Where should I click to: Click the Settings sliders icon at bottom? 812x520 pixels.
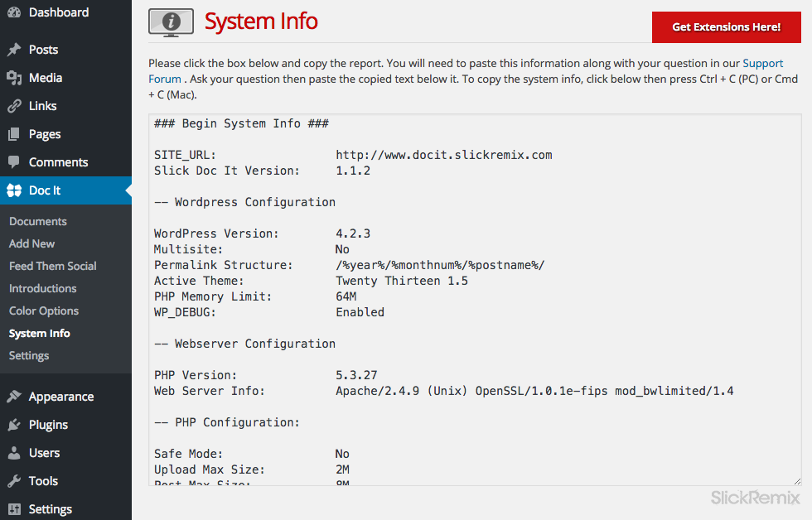(x=14, y=509)
